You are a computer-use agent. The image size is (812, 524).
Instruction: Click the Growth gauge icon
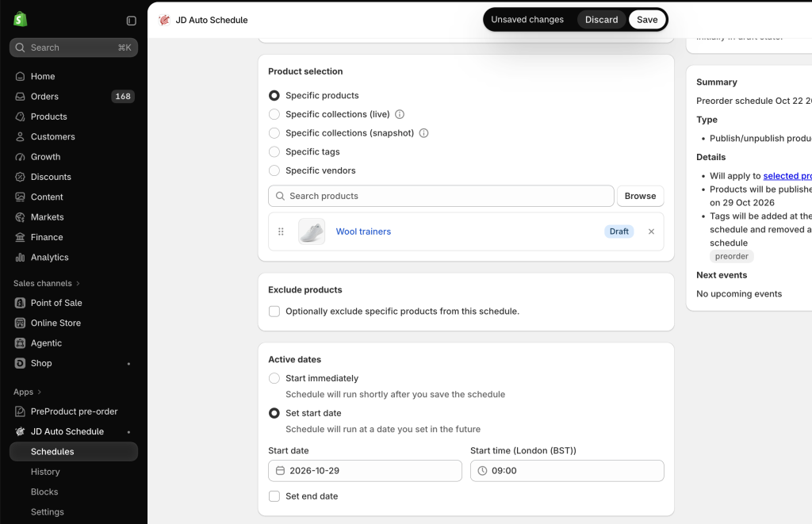20,157
